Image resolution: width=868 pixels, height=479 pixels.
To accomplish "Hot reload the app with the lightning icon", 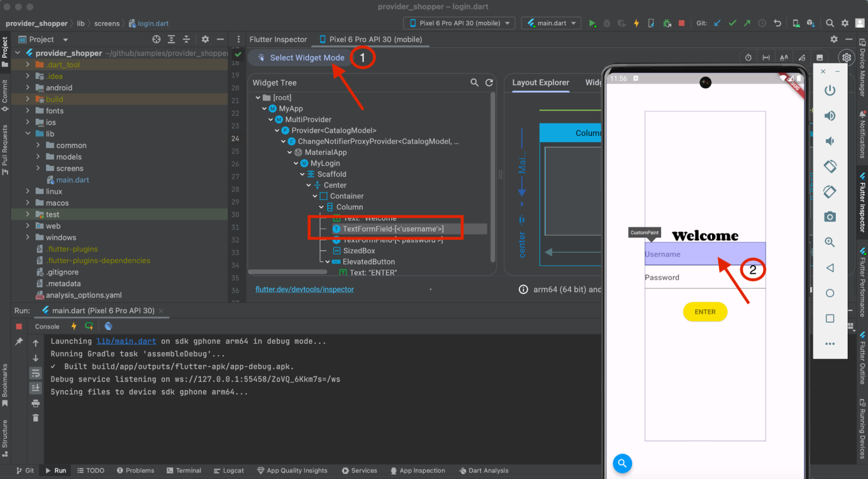I will (636, 23).
